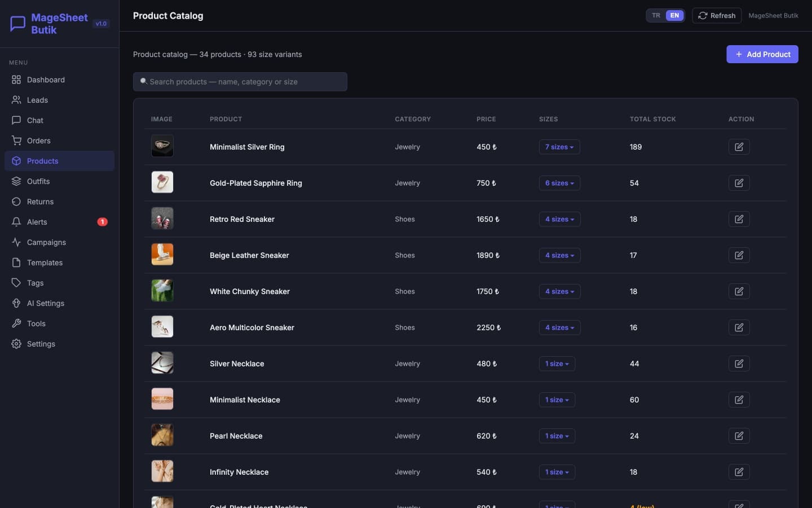The width and height of the screenshot is (812, 508).
Task: Click the MageSheet Butik logo icon
Action: [18, 24]
